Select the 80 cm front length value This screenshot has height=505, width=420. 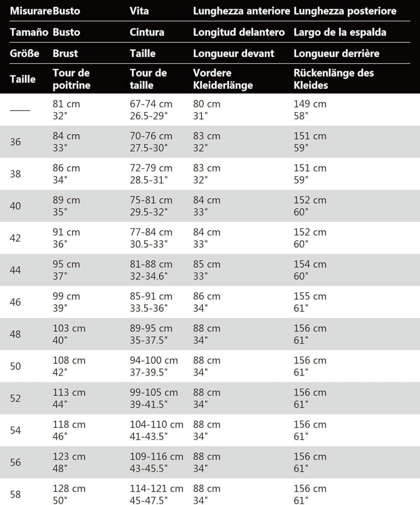tap(206, 104)
